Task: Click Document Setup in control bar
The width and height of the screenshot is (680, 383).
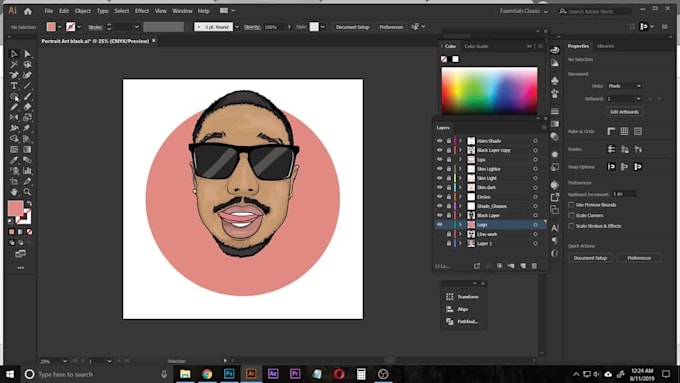Action: click(x=353, y=27)
